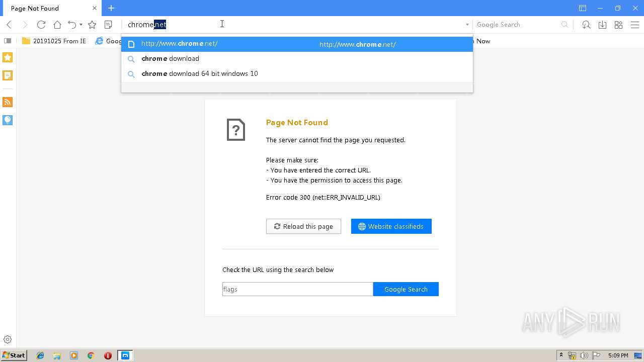Expand the undo closed tabs dropdown arrow
The image size is (644, 362).
(x=81, y=25)
